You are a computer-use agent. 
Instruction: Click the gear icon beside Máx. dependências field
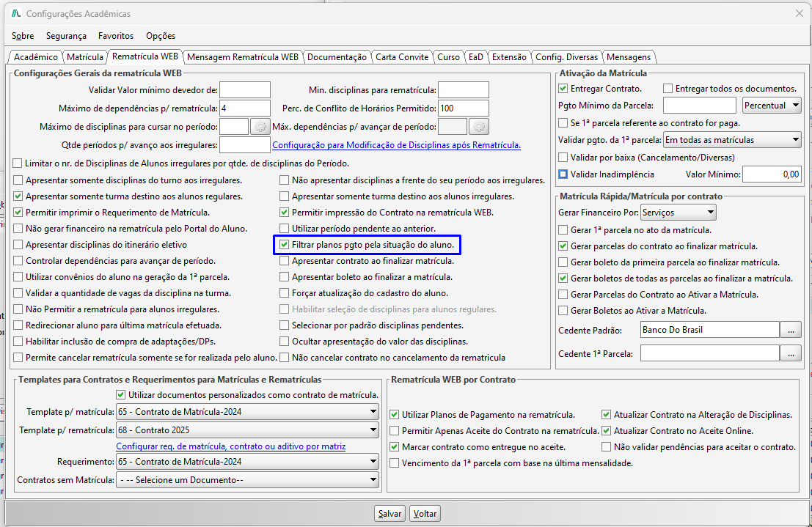(x=479, y=127)
